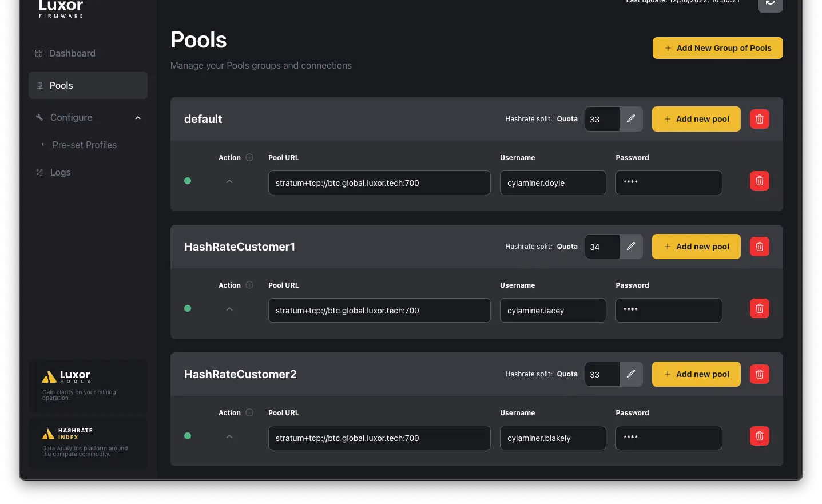Click the pencil icon for HashRateCustomer2 quota
The width and height of the screenshot is (822, 504).
point(630,374)
